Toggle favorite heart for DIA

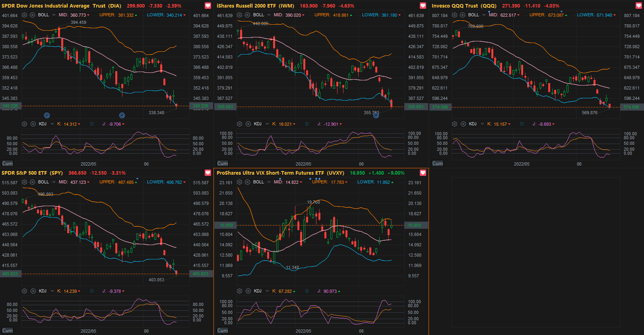(x=208, y=6)
